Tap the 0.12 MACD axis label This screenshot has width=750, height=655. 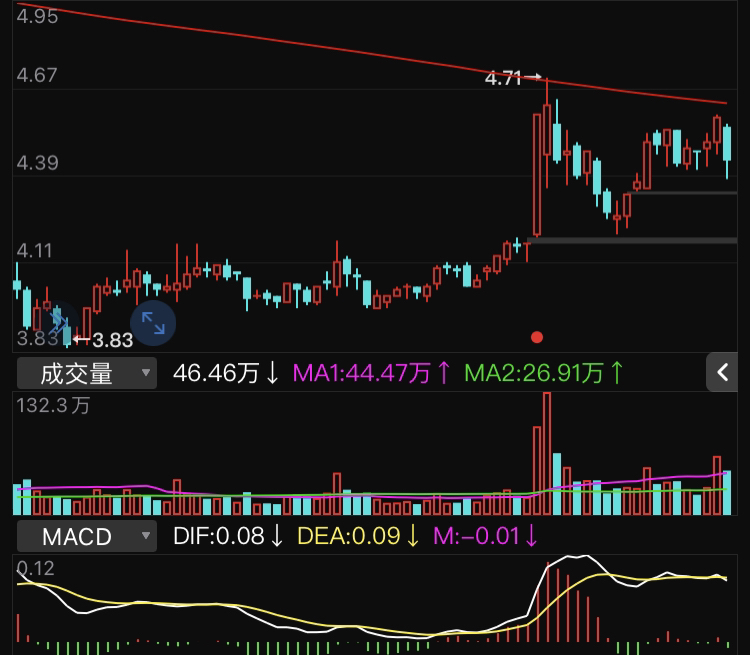35,568
